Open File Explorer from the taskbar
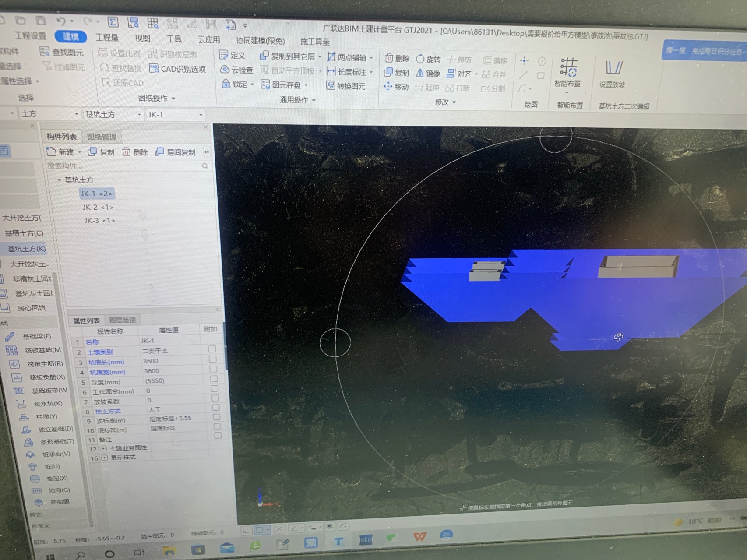This screenshot has height=560, width=747. pos(169,550)
